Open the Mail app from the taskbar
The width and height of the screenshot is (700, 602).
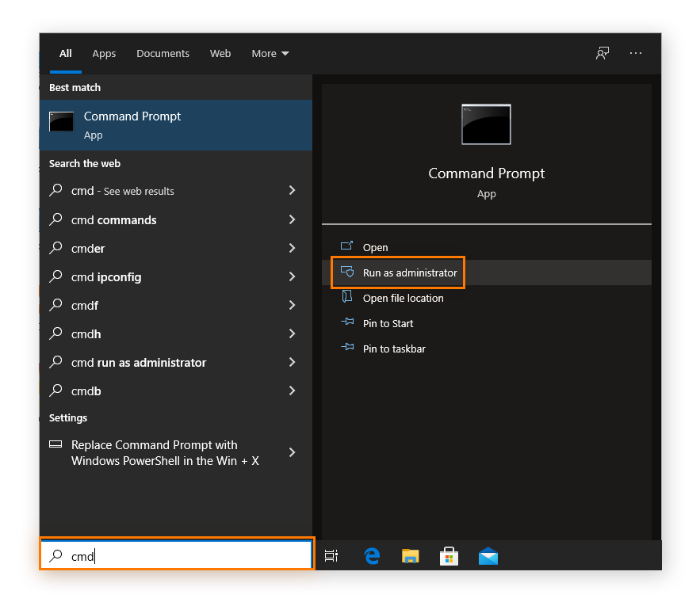pos(488,556)
